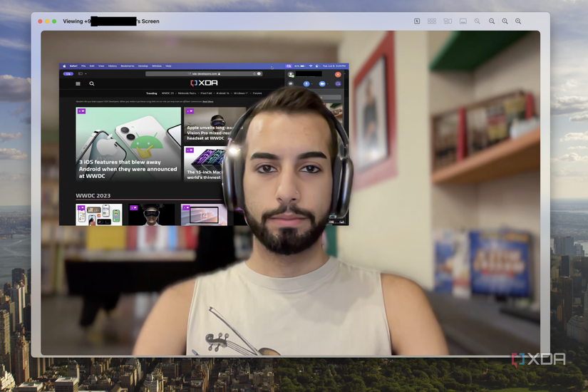Open the XDA hamburger menu icon
The image size is (588, 392).
(x=78, y=83)
